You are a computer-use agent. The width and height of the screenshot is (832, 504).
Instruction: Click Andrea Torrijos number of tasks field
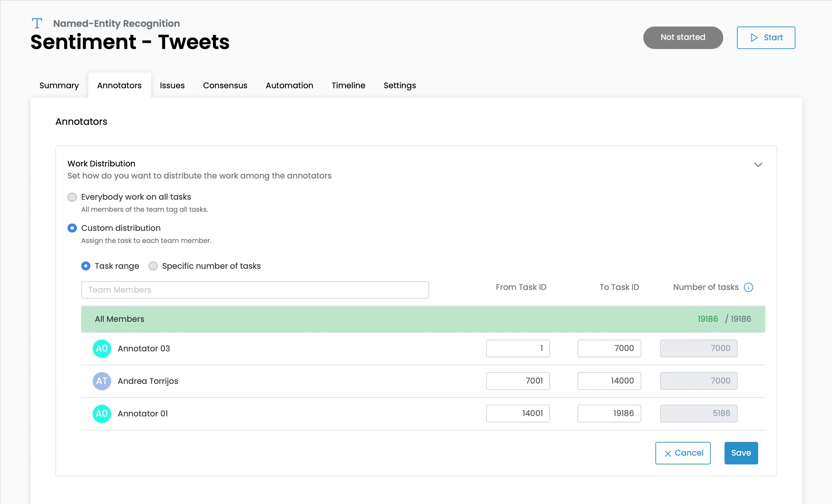tap(699, 381)
